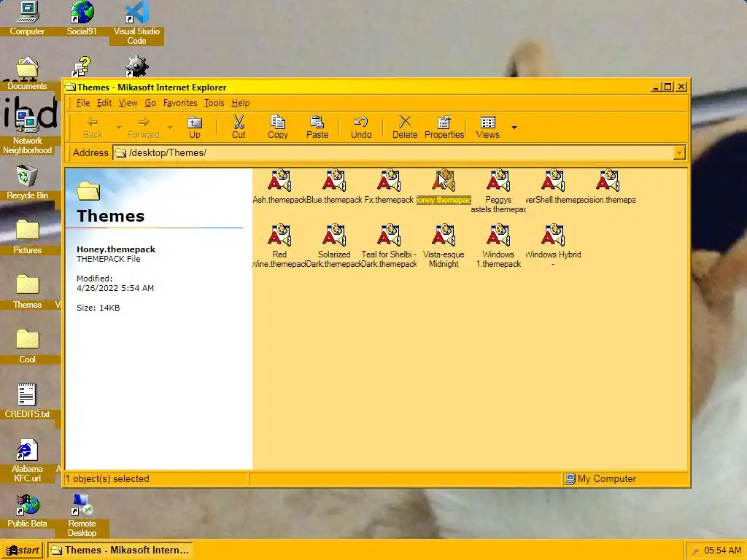
Task: Click the Views toolbar icon
Action: (x=488, y=128)
